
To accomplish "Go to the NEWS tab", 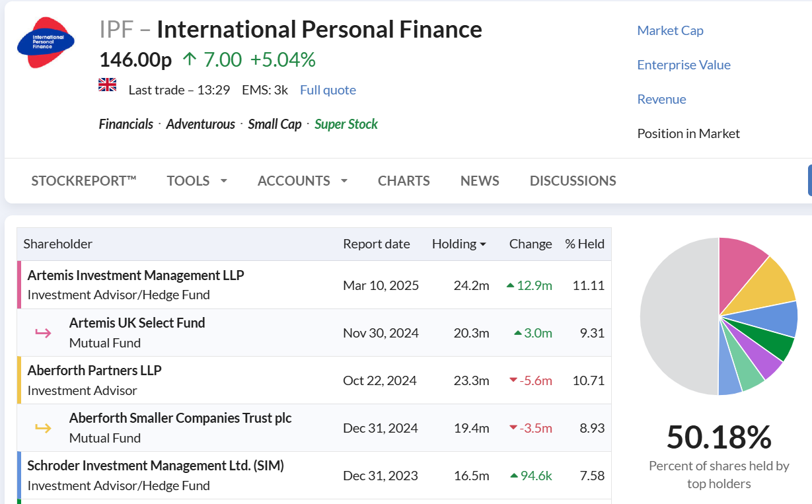I will click(480, 181).
